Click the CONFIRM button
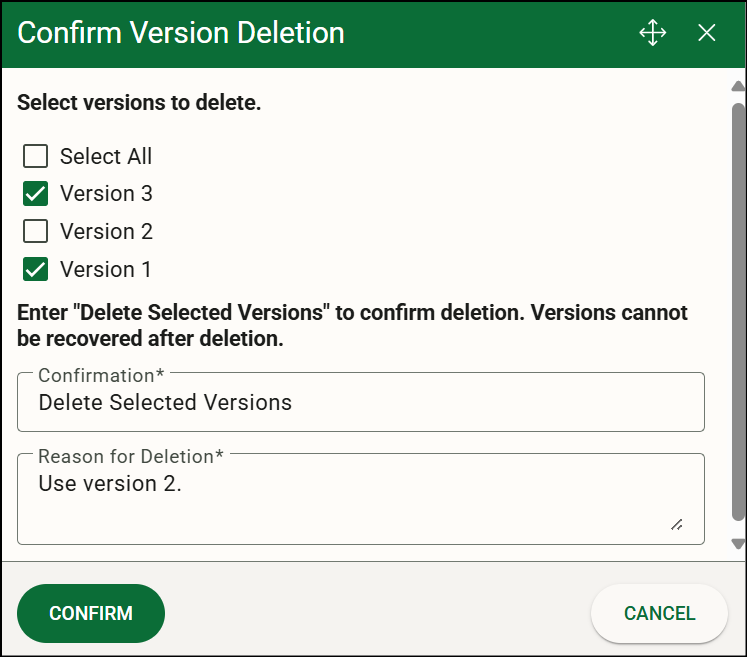 (x=91, y=613)
